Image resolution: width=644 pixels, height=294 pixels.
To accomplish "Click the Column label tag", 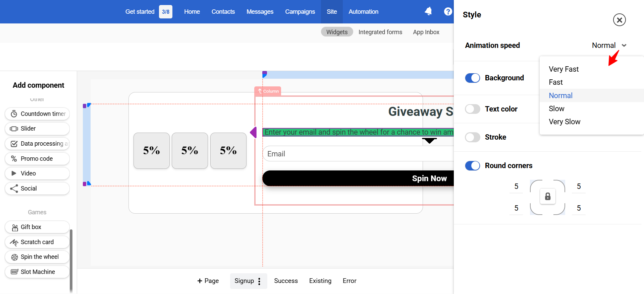I will [268, 91].
